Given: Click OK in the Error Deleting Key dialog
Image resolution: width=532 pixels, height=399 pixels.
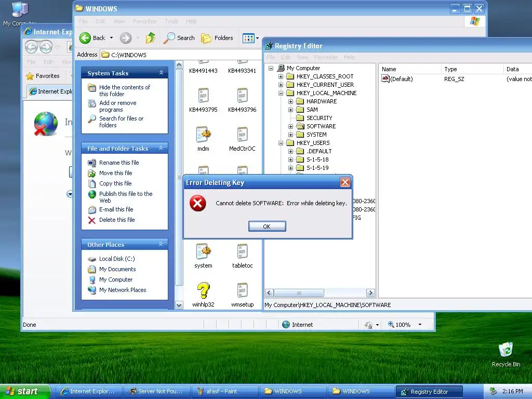Looking at the screenshot, I should coord(267,227).
